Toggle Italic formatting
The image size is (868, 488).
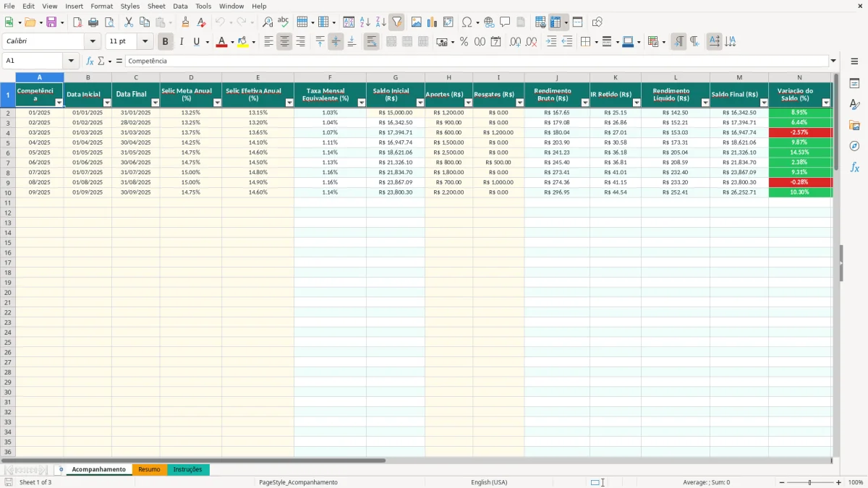pyautogui.click(x=182, y=42)
